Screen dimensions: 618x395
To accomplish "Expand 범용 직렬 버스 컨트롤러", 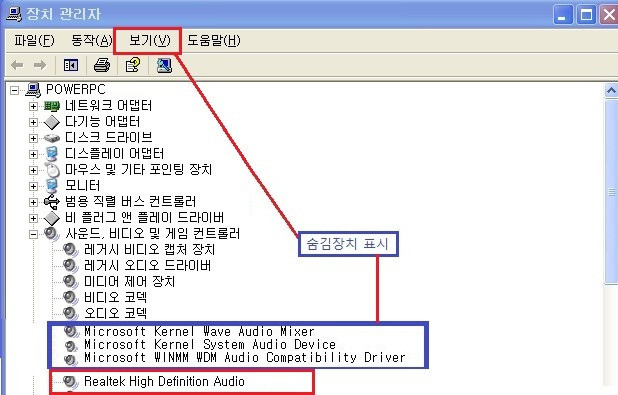I will [x=33, y=202].
